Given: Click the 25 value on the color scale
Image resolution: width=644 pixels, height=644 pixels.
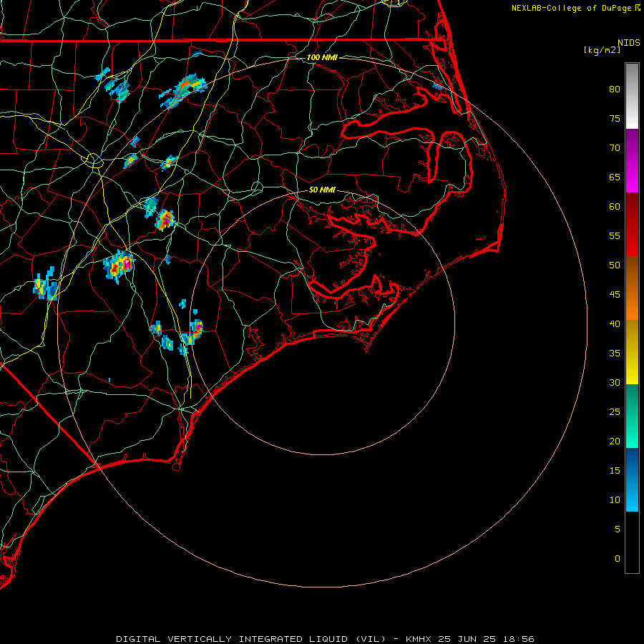Looking at the screenshot, I should pyautogui.click(x=615, y=412).
